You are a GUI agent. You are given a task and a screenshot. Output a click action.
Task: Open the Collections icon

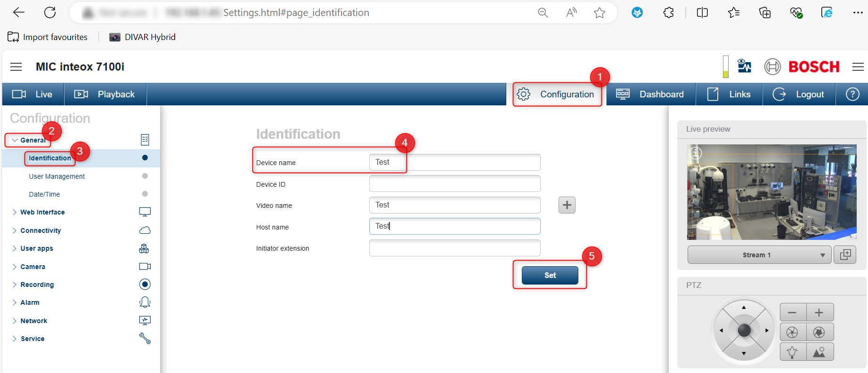click(765, 13)
